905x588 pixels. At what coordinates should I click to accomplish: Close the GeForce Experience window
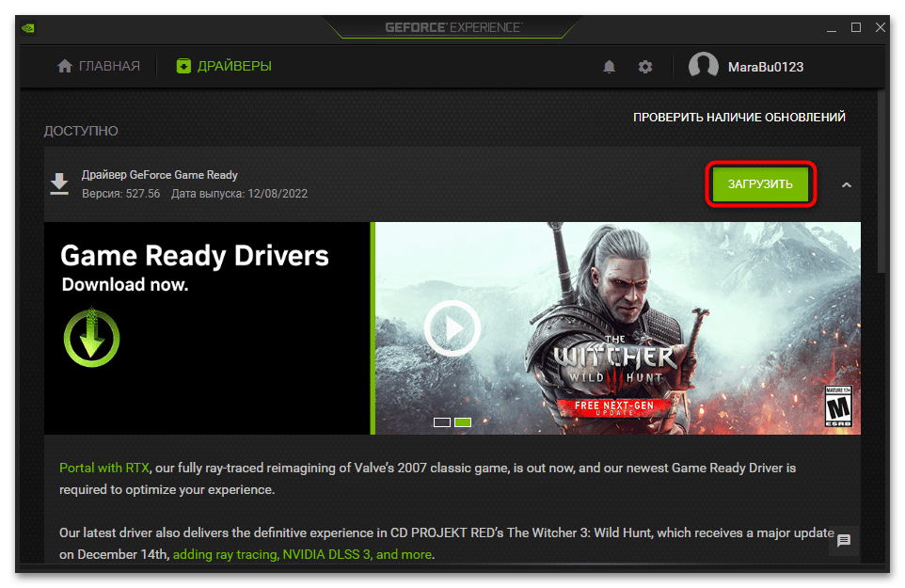881,27
